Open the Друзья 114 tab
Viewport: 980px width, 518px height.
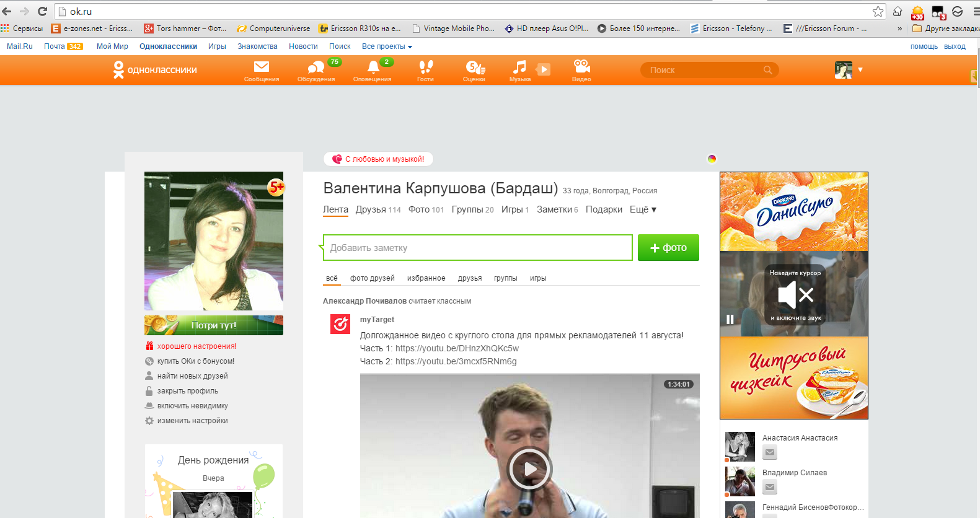378,209
